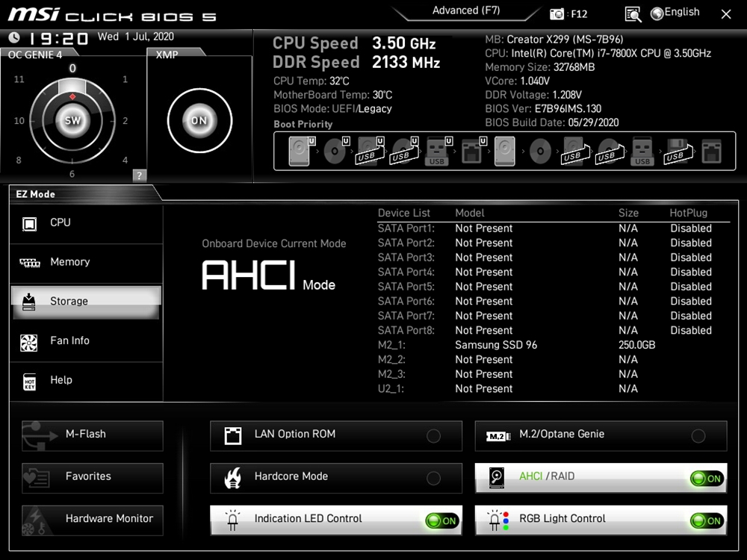The width and height of the screenshot is (747, 560).
Task: Click the Fan Info fan icon
Action: pyautogui.click(x=29, y=342)
